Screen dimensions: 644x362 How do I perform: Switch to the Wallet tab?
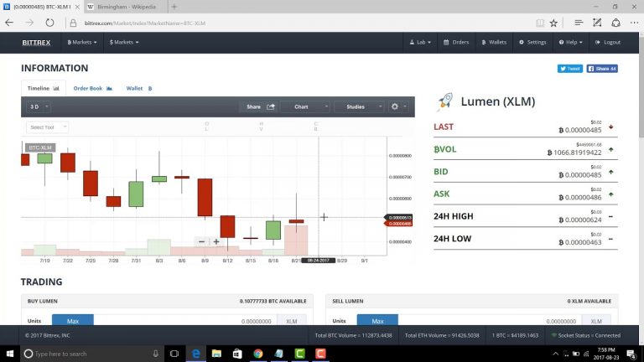pyautogui.click(x=139, y=88)
